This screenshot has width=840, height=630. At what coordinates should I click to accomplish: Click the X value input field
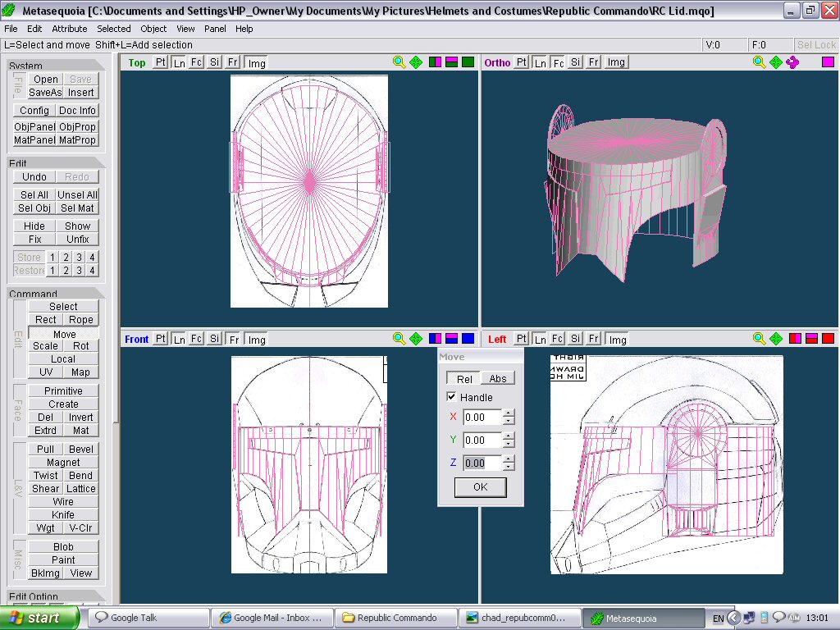point(482,417)
